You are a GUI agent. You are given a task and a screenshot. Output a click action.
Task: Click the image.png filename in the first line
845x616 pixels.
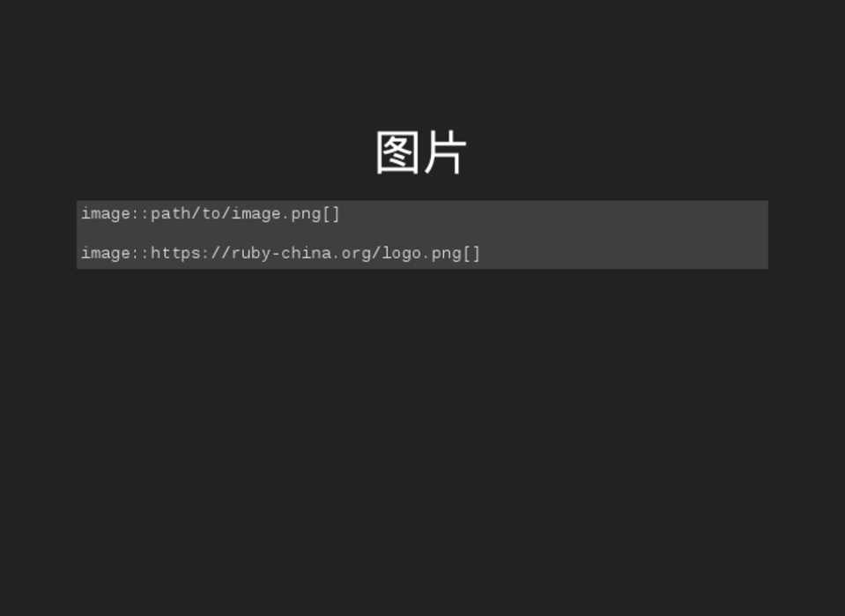pos(276,214)
